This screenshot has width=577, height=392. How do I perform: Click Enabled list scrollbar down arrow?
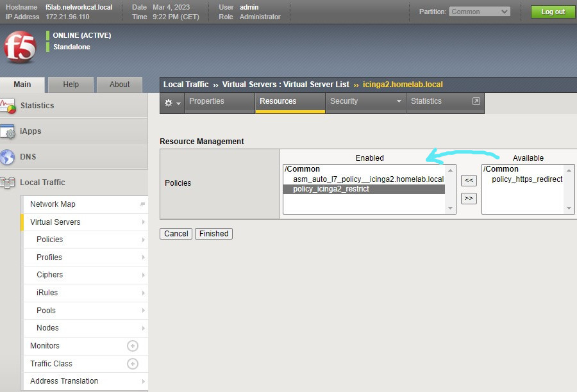click(450, 208)
